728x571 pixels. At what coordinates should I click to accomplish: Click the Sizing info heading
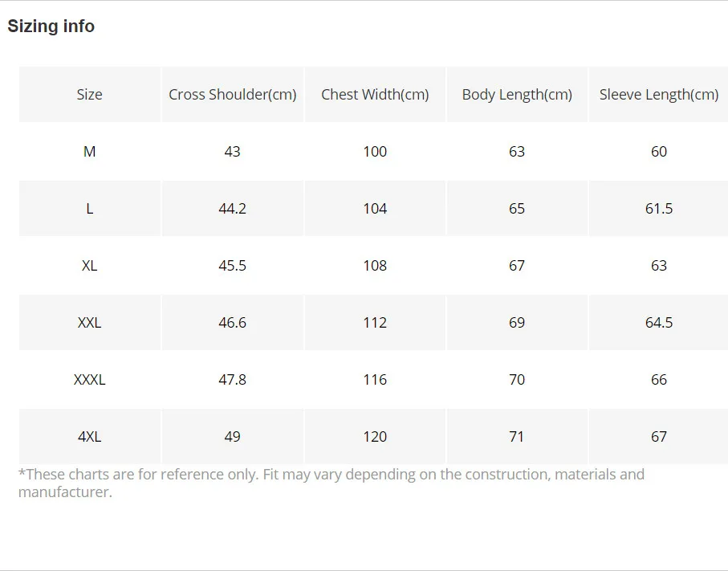pyautogui.click(x=51, y=27)
